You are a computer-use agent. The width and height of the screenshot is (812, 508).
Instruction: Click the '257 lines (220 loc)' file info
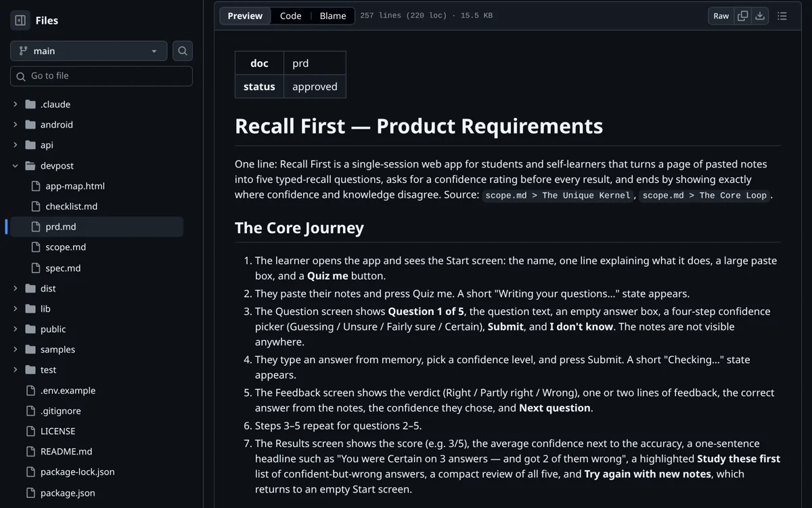(403, 16)
